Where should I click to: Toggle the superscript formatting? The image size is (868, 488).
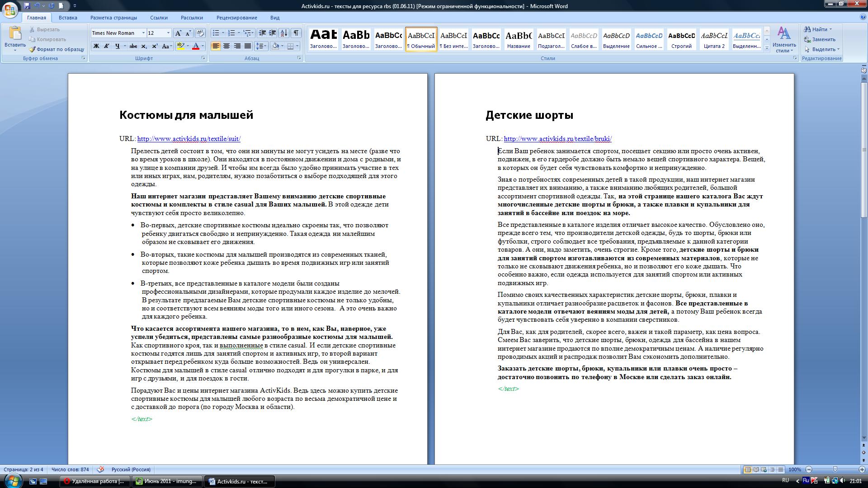click(155, 46)
